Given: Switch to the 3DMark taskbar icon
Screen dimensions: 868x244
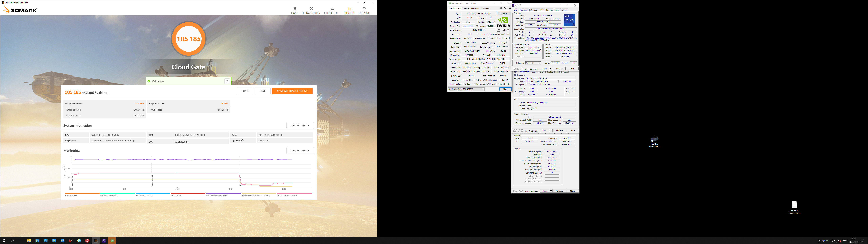Looking at the screenshot, I should [x=96, y=241].
